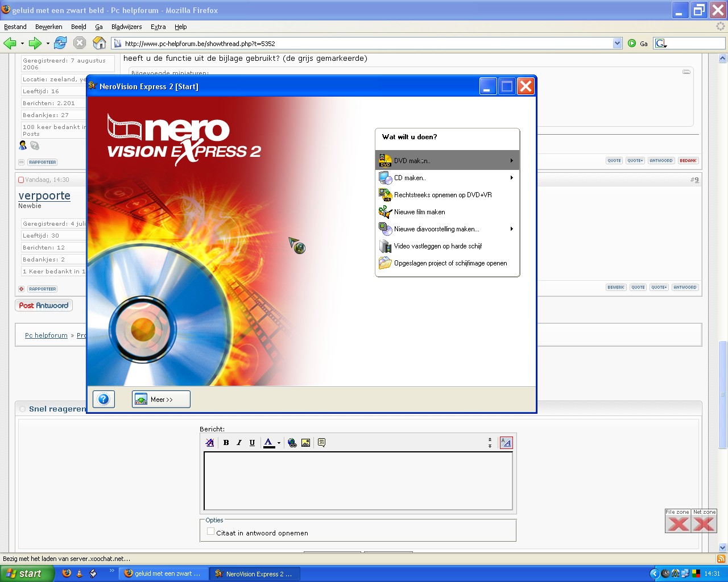Stop loading the page
The width and height of the screenshot is (728, 582).
[80, 43]
